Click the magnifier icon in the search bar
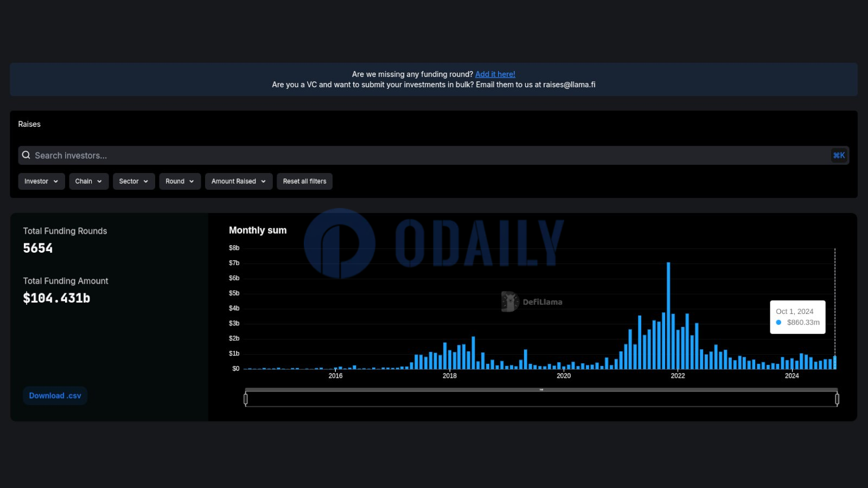Viewport: 868px width, 488px height. (x=26, y=155)
